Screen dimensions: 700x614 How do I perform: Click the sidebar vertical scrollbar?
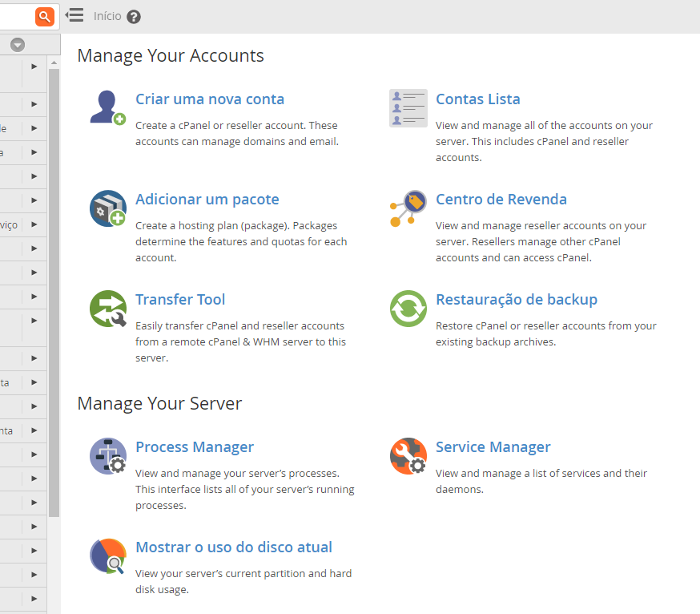click(x=54, y=289)
